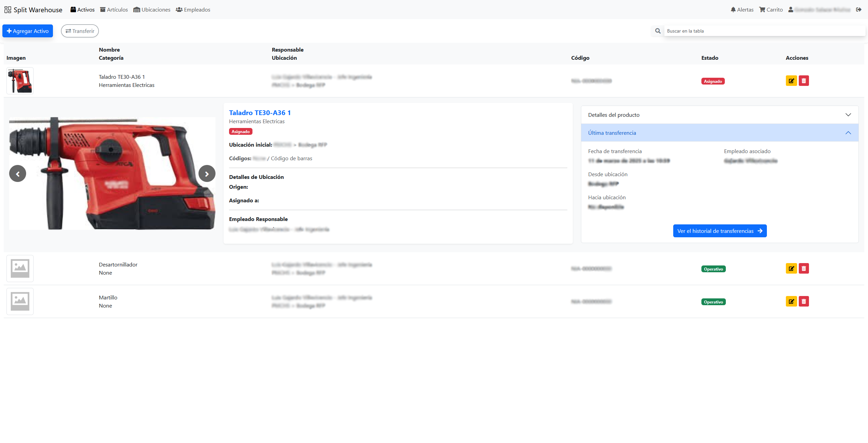Open the Artículos menu

(x=114, y=10)
